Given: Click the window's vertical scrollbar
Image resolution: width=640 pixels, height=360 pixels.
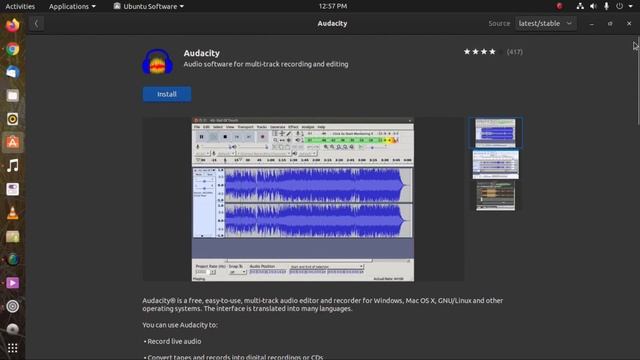Looking at the screenshot, I should (638, 82).
